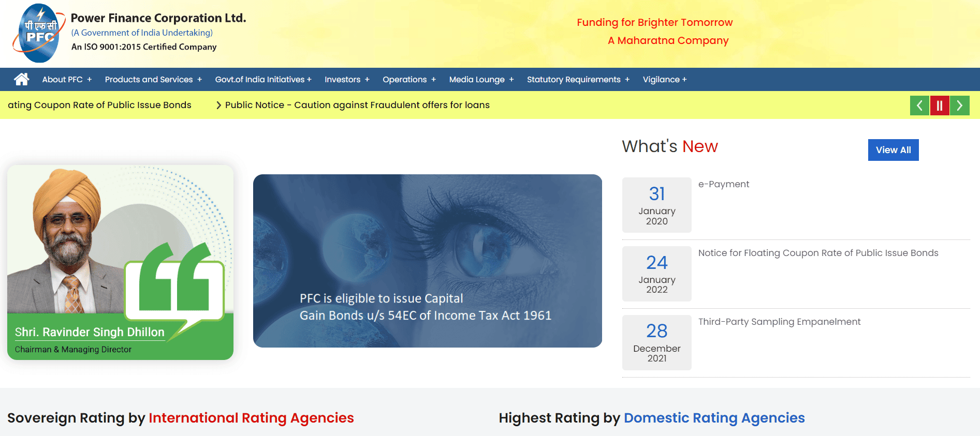
Task: Open the home icon in navigation bar
Action: (x=22, y=79)
